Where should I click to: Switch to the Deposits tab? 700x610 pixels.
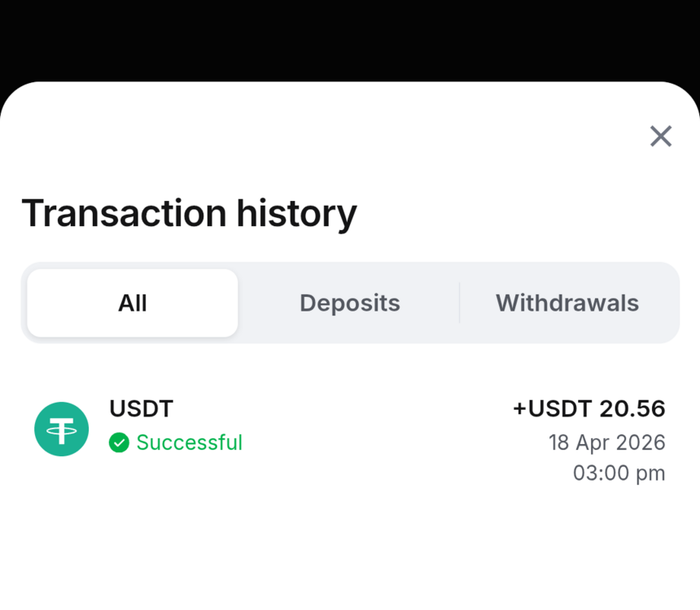(x=350, y=303)
